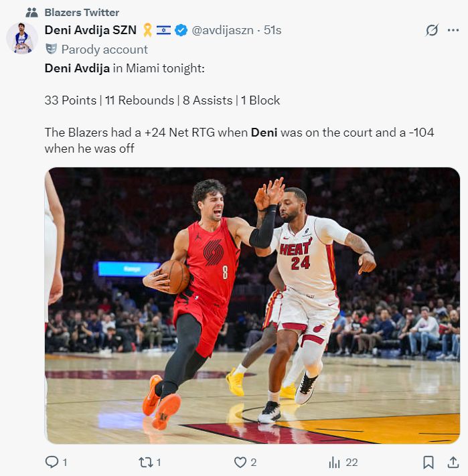
Task: Open the 51s tweet timestamp
Action: 272,30
